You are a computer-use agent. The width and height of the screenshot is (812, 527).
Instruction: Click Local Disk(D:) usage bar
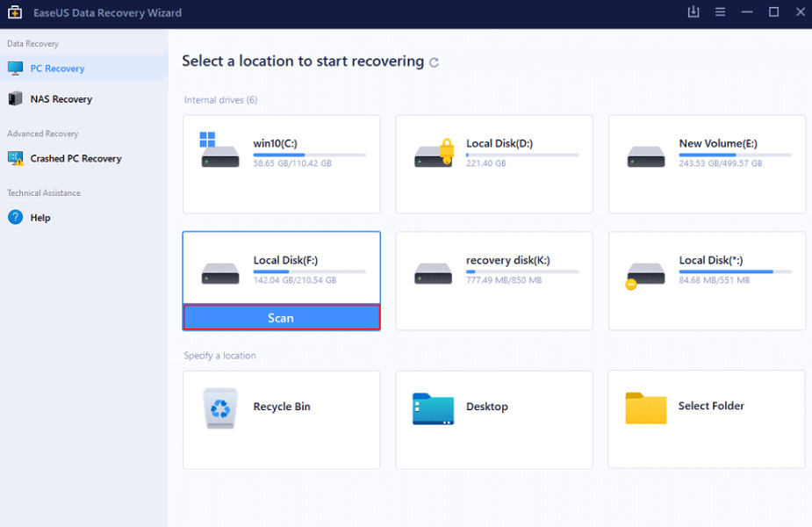tap(522, 155)
